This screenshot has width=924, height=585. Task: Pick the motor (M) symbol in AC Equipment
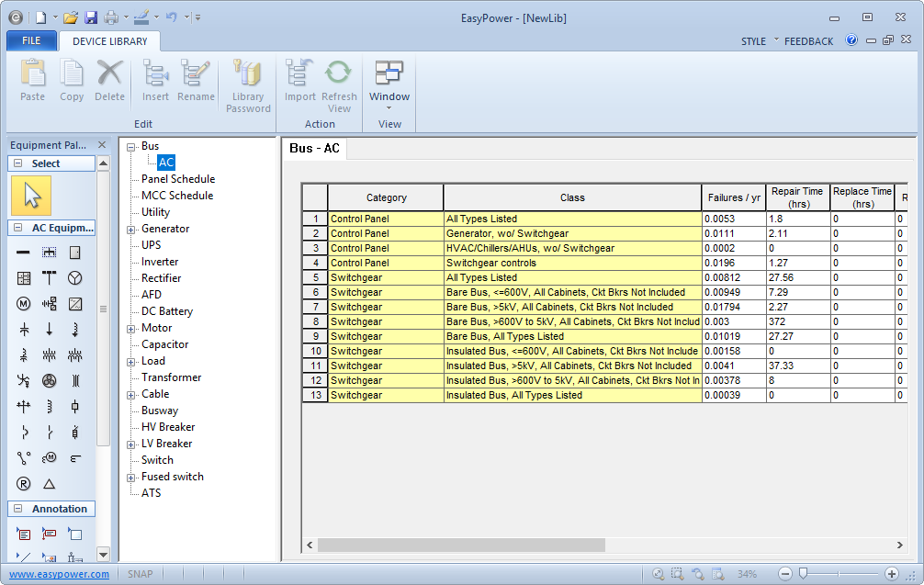pos(23,304)
